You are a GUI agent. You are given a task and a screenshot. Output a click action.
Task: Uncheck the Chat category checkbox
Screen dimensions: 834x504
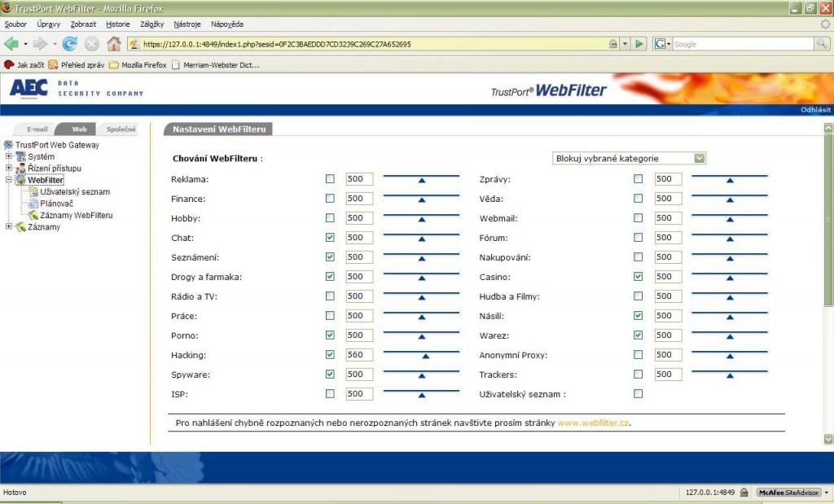tap(330, 237)
